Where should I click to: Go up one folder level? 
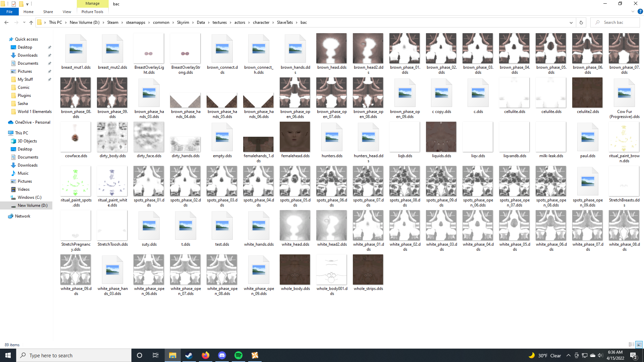[x=31, y=22]
